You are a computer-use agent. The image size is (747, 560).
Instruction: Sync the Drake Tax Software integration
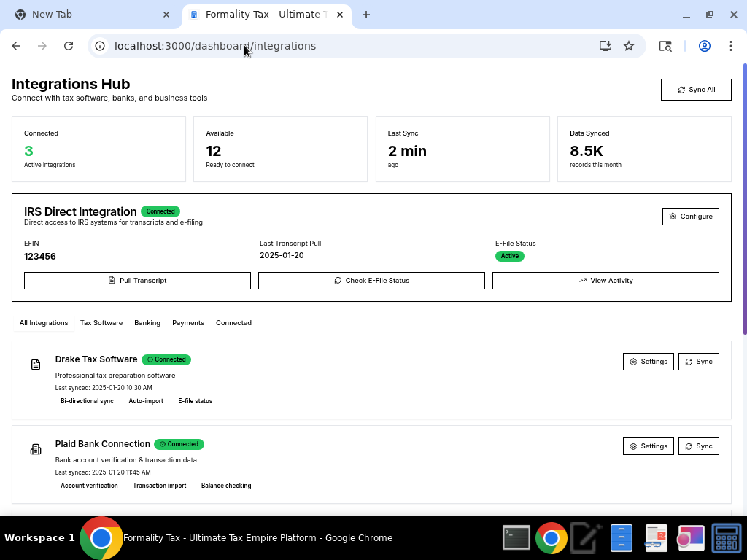tap(698, 362)
